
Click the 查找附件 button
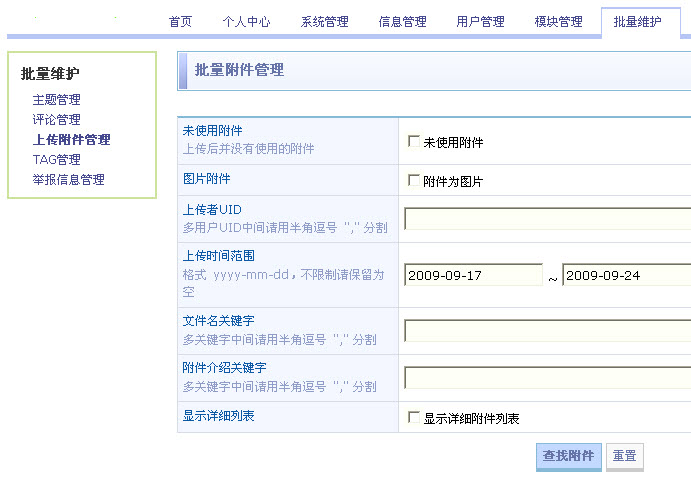coord(568,456)
